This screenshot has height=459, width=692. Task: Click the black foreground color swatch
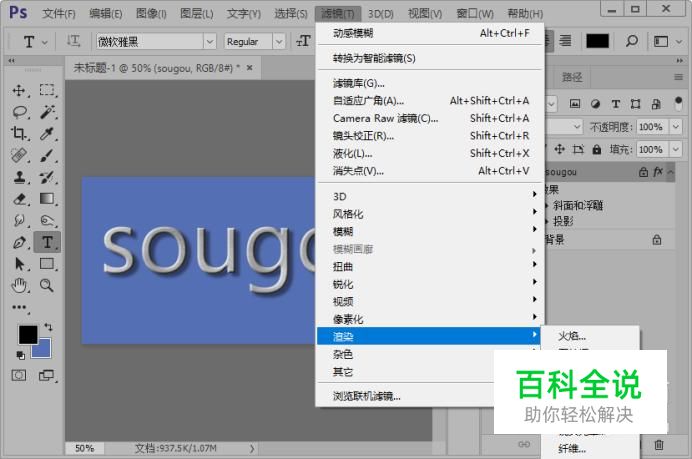pyautogui.click(x=28, y=335)
